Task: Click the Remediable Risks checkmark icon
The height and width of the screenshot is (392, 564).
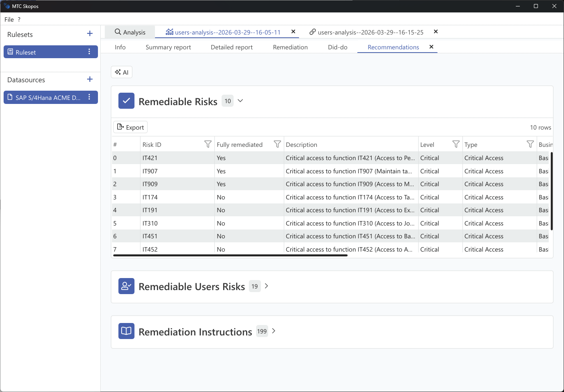Action: 126,101
